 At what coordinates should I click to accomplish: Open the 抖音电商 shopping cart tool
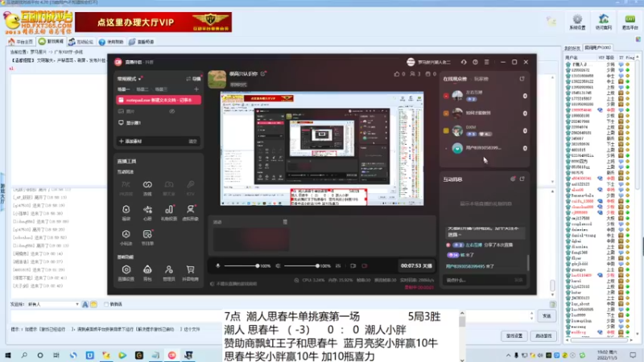coord(190,273)
